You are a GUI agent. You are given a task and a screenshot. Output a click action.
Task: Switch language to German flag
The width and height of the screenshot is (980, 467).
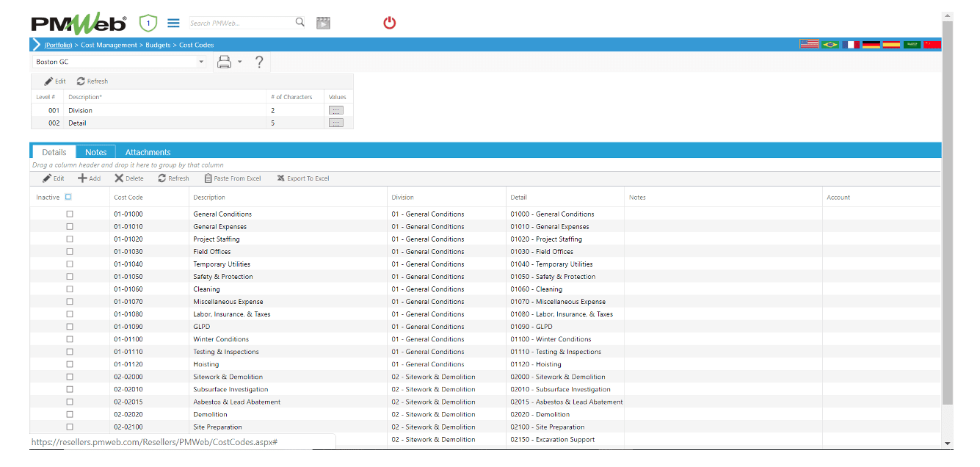871,45
